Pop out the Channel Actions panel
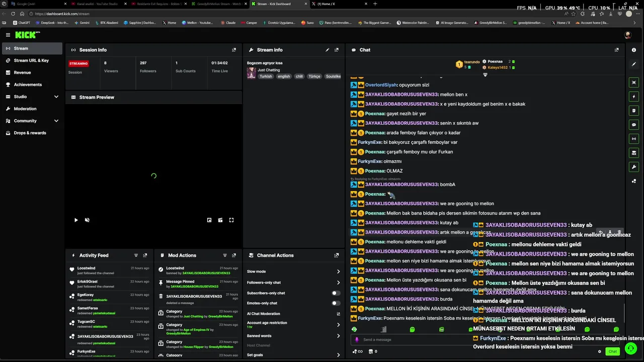 [x=337, y=255]
